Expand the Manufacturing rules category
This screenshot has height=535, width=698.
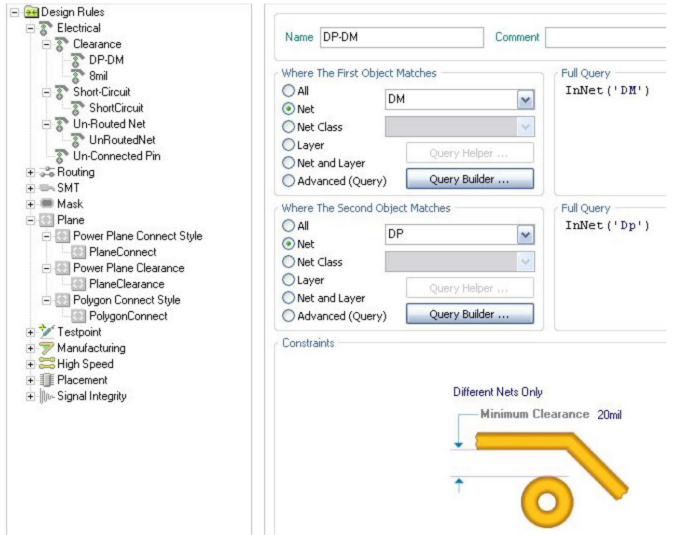(30, 348)
